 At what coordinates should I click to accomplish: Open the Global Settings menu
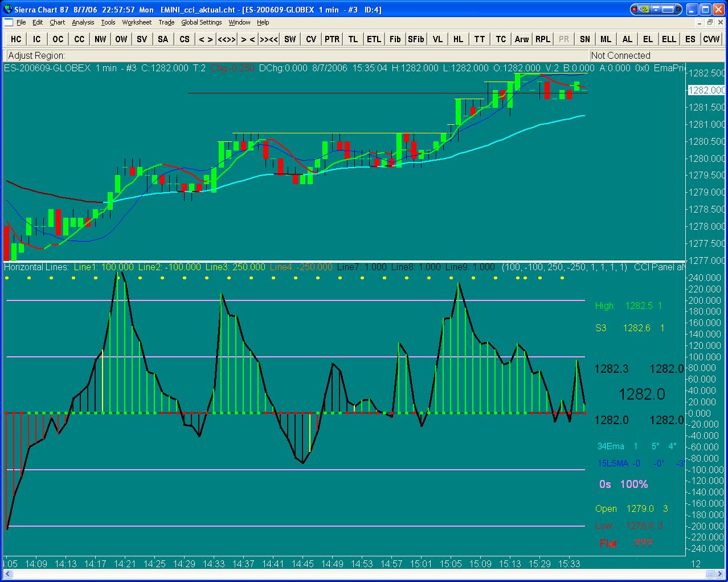201,22
